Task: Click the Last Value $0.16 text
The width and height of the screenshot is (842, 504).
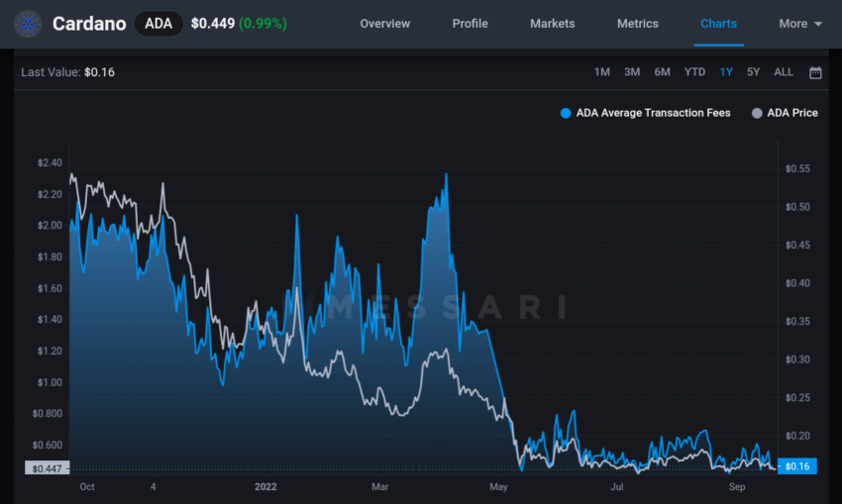Action: (x=67, y=72)
